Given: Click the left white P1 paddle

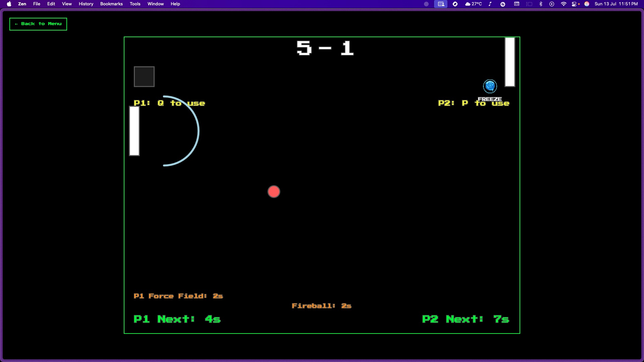Looking at the screenshot, I should pos(135,131).
